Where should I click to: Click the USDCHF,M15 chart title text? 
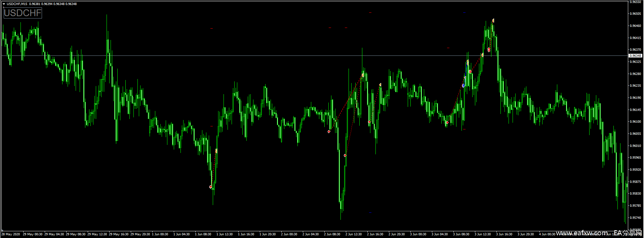[x=17, y=4]
